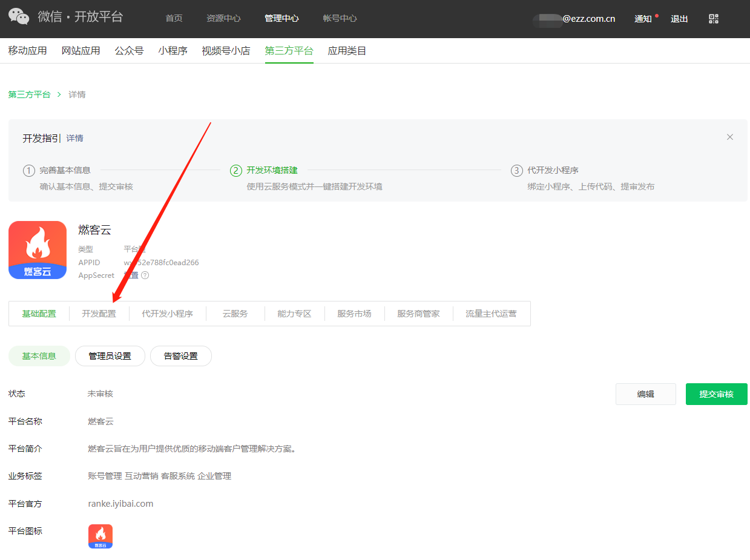This screenshot has width=750, height=560.
Task: Select the 服务商管家 tab
Action: [x=419, y=314]
